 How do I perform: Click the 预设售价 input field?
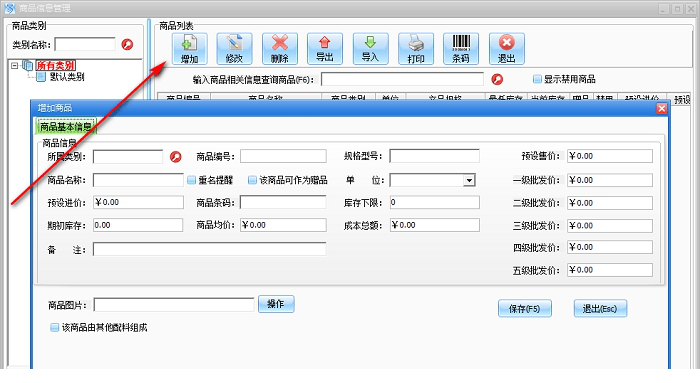[610, 156]
